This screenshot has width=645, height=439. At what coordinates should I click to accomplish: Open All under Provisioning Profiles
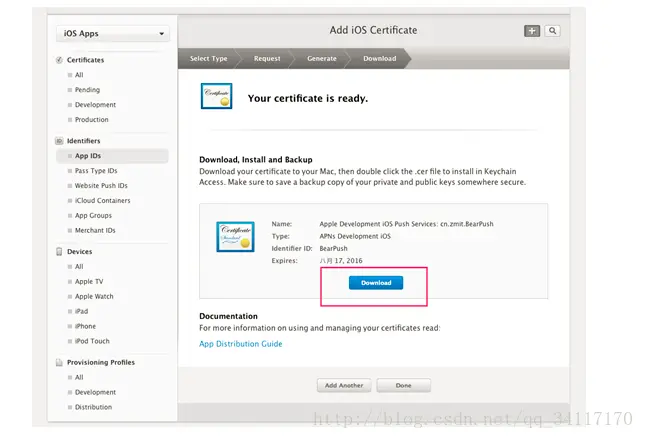coord(79,377)
